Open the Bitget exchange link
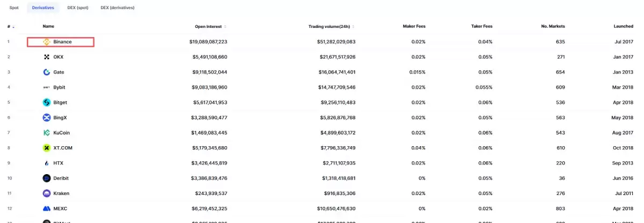 point(60,102)
